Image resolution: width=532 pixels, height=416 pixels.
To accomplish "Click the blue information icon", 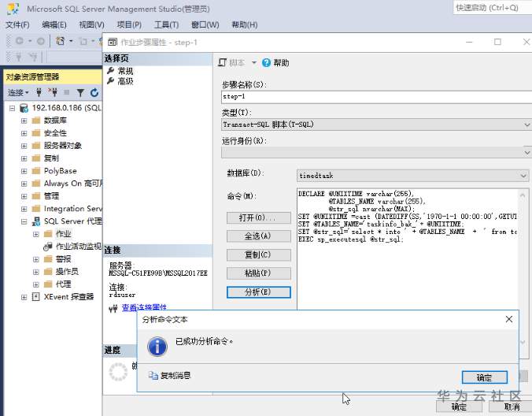I will tap(157, 347).
